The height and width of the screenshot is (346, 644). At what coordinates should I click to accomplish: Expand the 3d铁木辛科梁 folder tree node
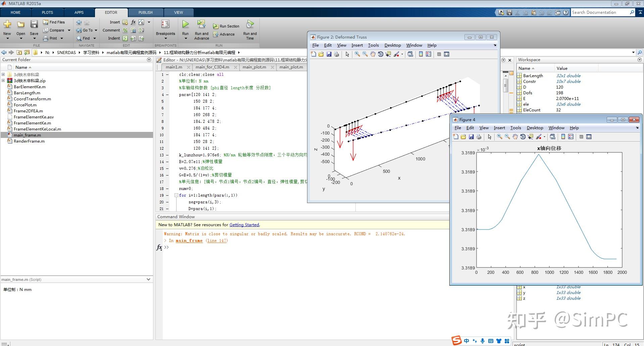[x=3, y=75]
